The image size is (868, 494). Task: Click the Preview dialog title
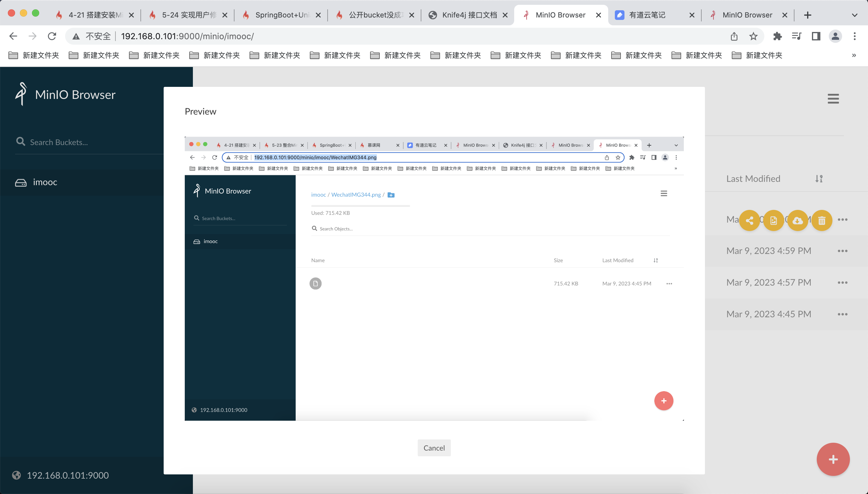[200, 112]
